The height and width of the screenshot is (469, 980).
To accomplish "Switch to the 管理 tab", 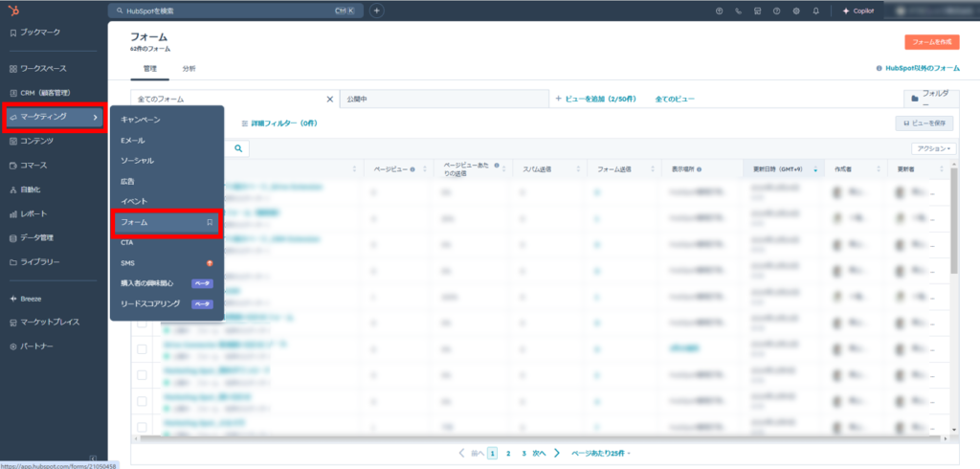I will [150, 69].
